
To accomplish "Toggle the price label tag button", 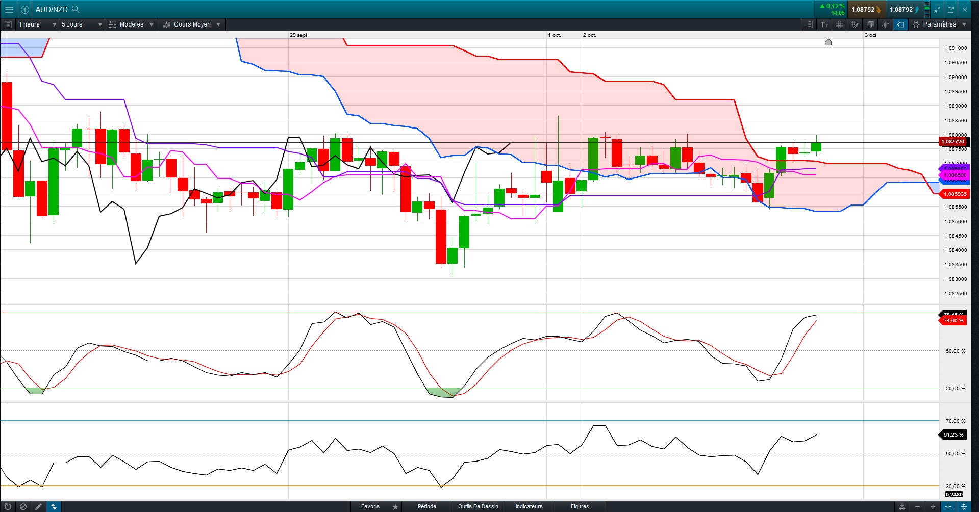I will pos(901,24).
